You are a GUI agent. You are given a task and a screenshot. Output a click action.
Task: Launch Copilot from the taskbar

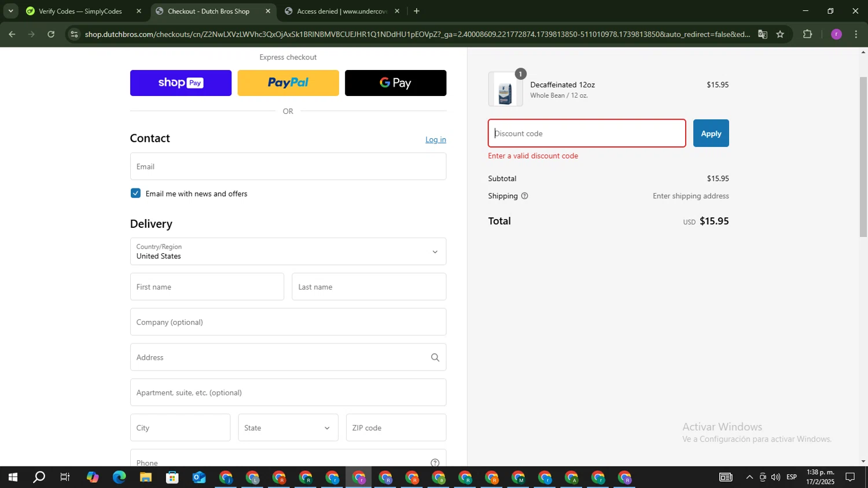93,478
